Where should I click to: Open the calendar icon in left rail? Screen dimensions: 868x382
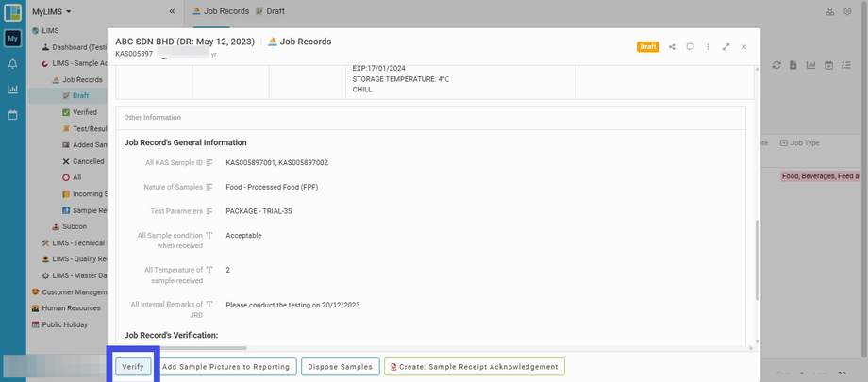point(12,115)
